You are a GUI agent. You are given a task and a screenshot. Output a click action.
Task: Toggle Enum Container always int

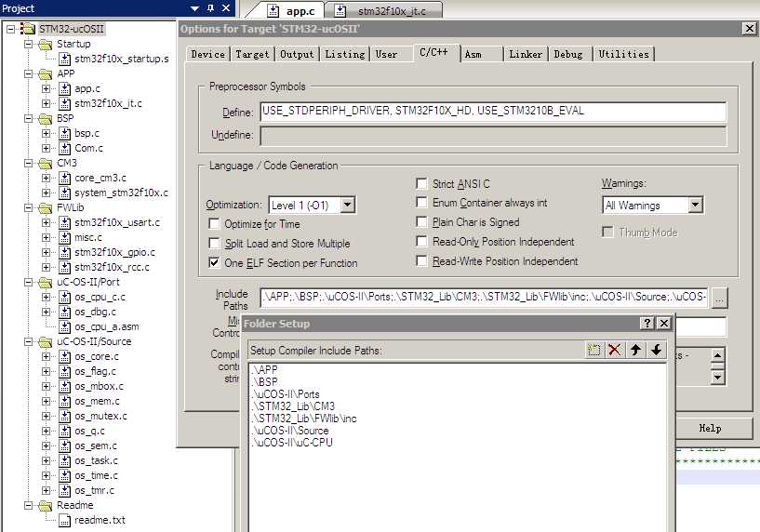pyautogui.click(x=421, y=202)
